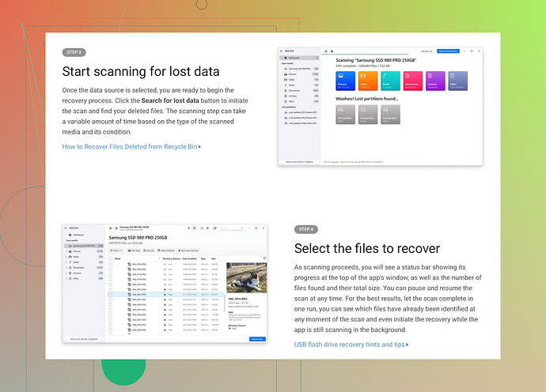The width and height of the screenshot is (546, 392).
Task: Switch to list view icon in file list toolbar
Action: (x=202, y=228)
